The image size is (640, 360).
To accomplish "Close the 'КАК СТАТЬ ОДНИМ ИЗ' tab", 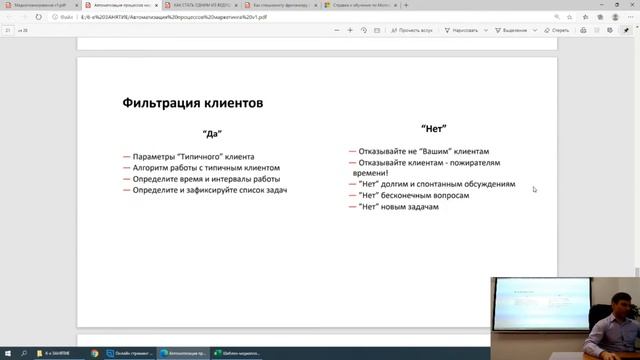I will pyautogui.click(x=236, y=5).
